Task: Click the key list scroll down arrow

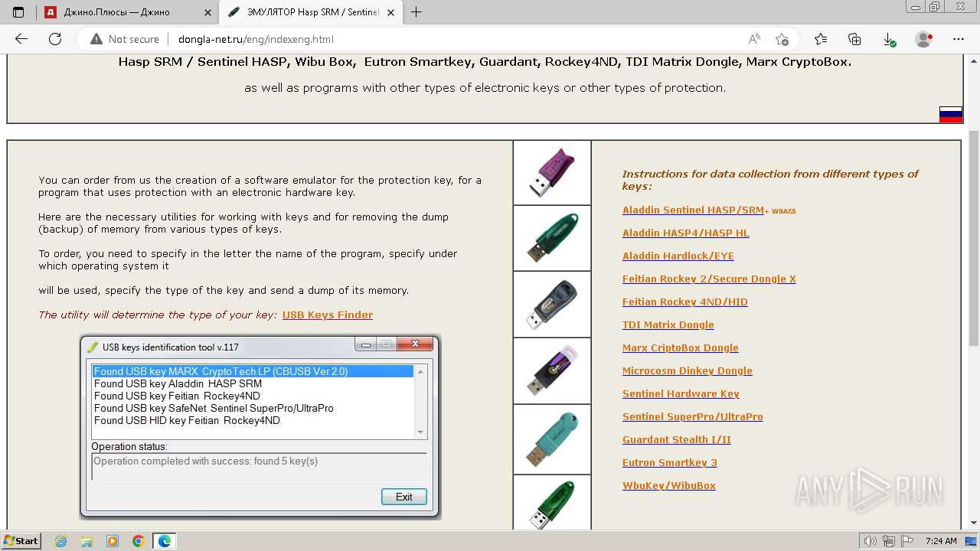Action: pos(420,432)
